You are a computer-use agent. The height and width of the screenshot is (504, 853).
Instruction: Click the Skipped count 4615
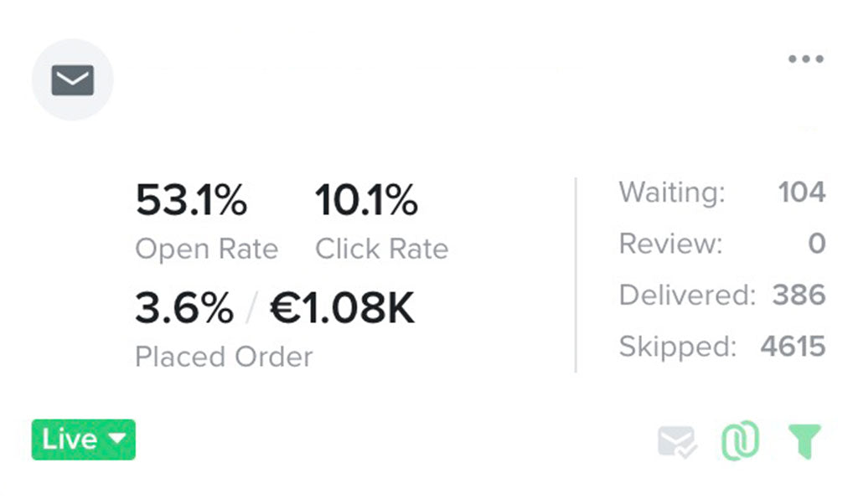pos(793,346)
